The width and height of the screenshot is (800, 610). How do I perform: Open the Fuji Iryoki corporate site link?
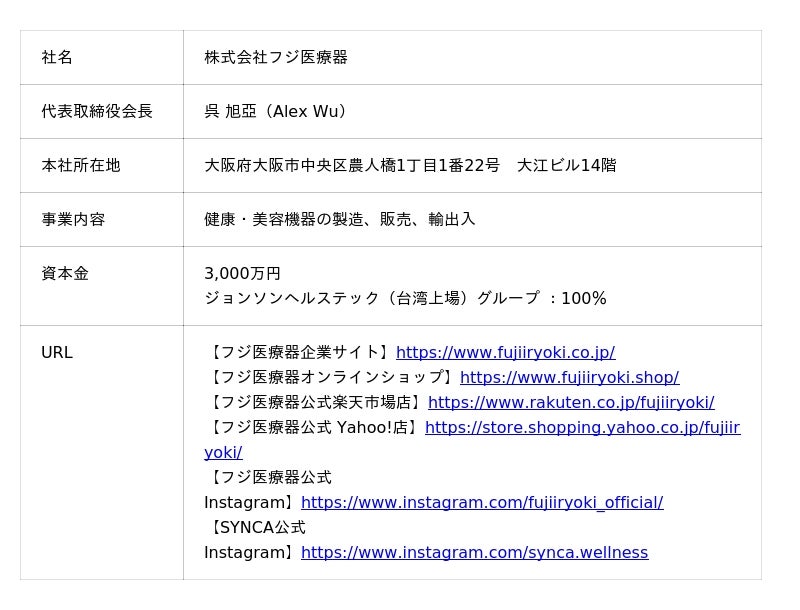pos(505,353)
